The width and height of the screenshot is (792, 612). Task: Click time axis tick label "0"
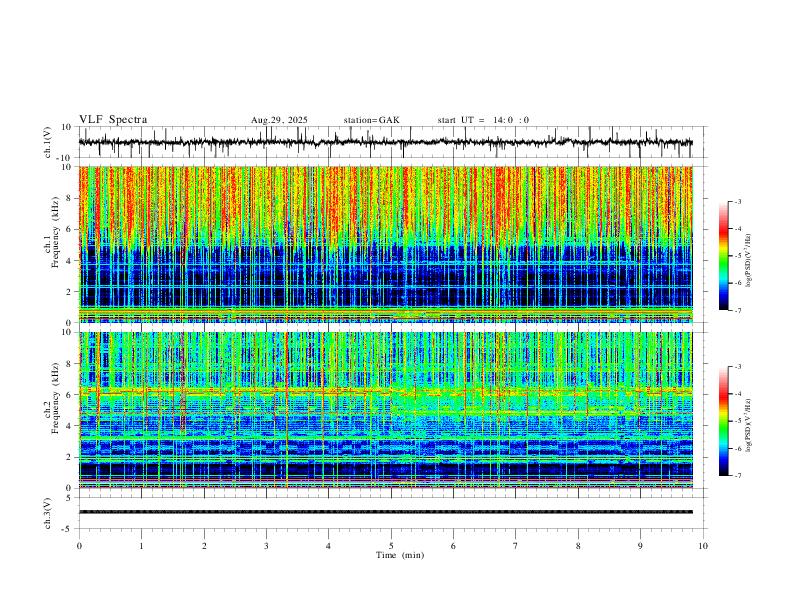tap(79, 546)
